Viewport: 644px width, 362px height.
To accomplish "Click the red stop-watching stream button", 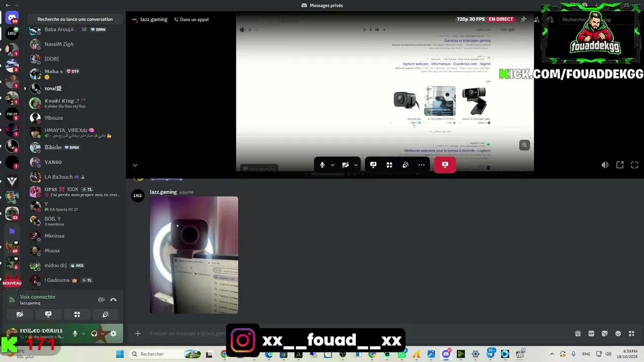I will (x=445, y=164).
